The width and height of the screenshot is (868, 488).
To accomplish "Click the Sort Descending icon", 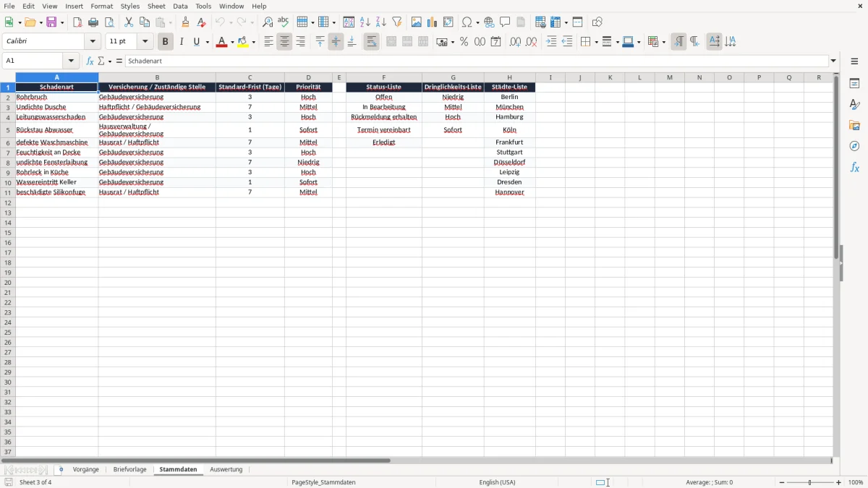I will (381, 22).
